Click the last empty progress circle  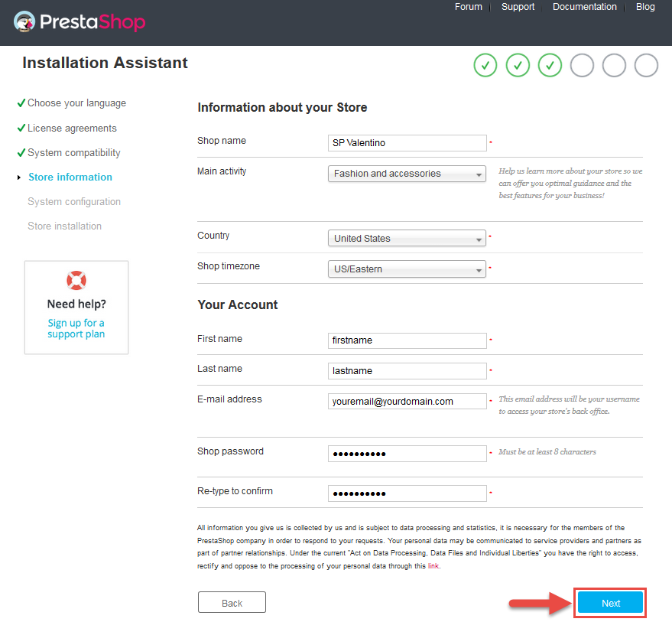click(646, 66)
